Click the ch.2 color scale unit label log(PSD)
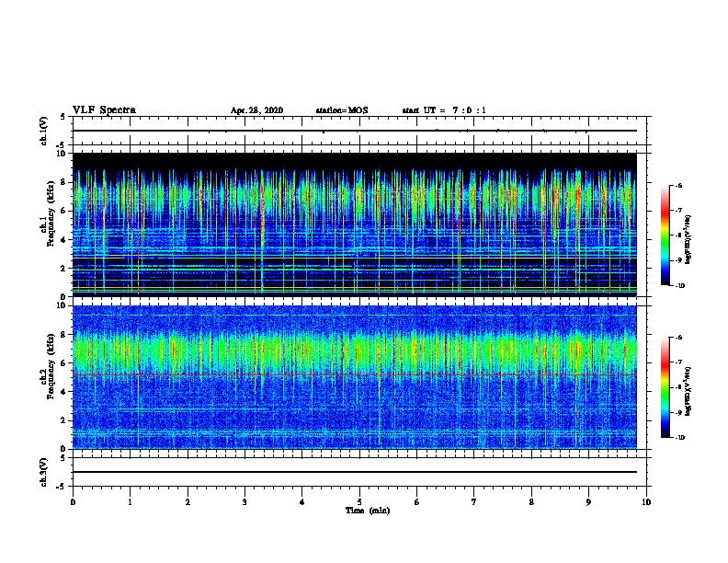Viewport: 728px width, 563px height. click(x=688, y=391)
